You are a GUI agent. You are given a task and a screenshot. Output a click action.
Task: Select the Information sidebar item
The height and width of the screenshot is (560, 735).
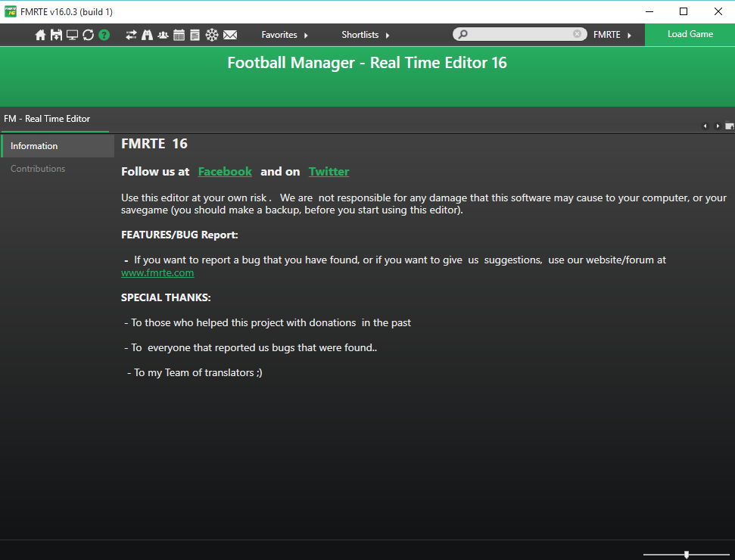tap(34, 146)
